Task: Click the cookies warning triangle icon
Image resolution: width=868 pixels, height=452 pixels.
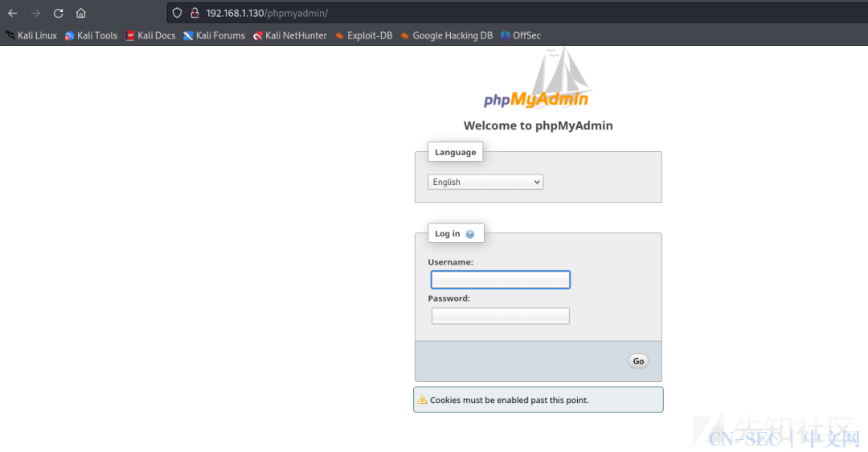Action: point(423,400)
